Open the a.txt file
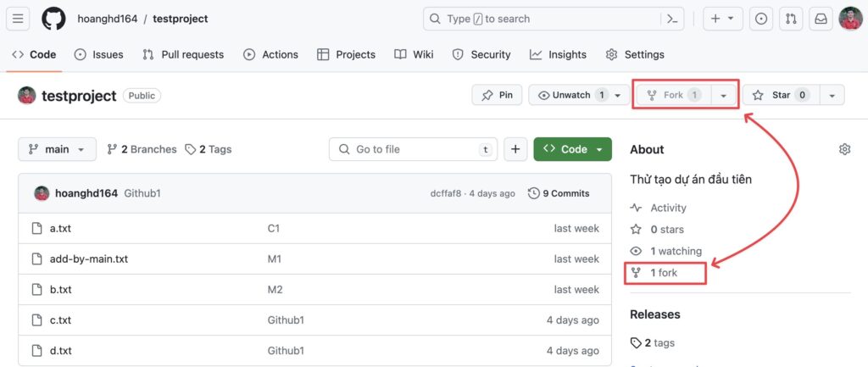This screenshot has width=868, height=367. tap(60, 228)
